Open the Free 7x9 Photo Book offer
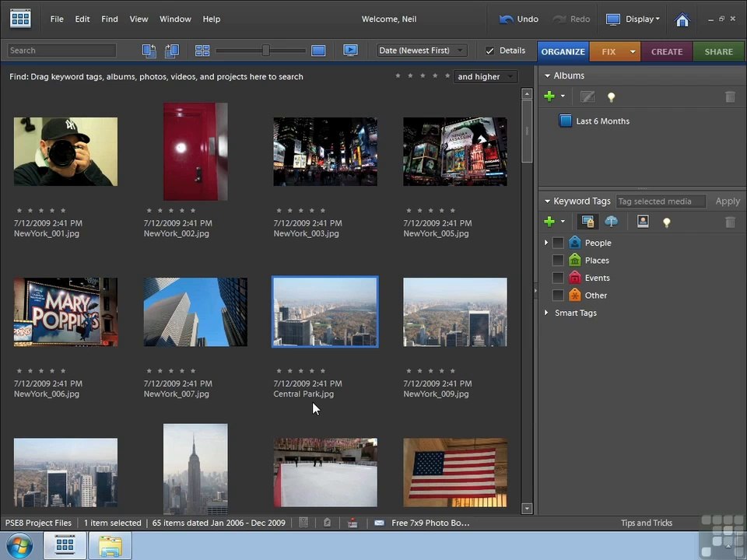747x560 pixels. (430, 523)
